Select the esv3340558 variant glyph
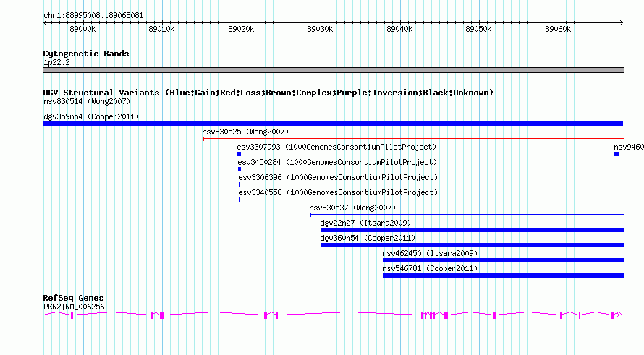Screen dimensions: 644x355 pyautogui.click(x=240, y=200)
